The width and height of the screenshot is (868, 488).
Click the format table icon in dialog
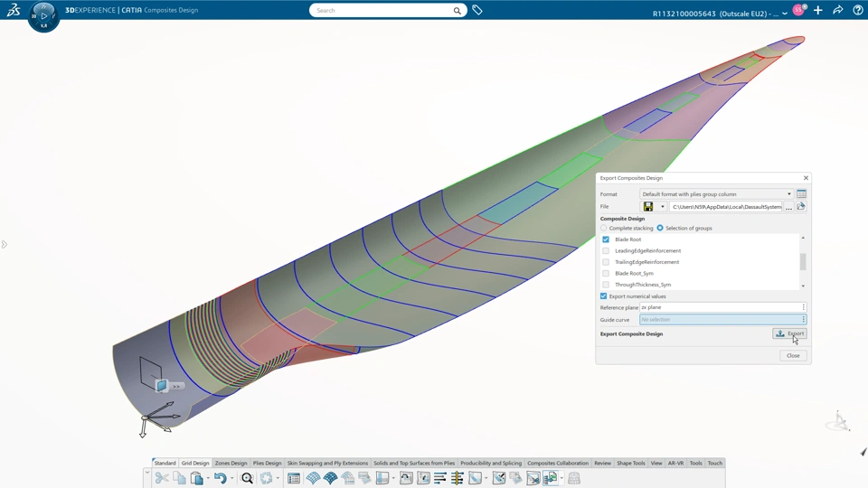coord(801,194)
